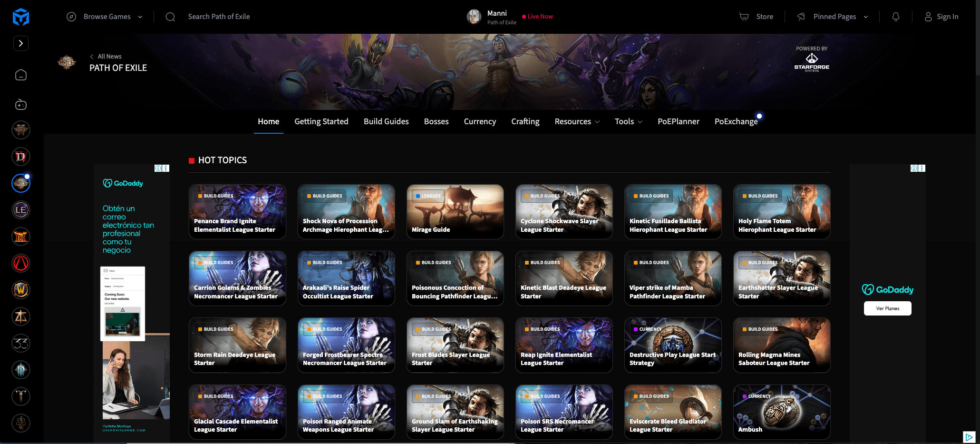Open the notifications bell
This screenshot has width=980, height=444.
click(x=896, y=17)
